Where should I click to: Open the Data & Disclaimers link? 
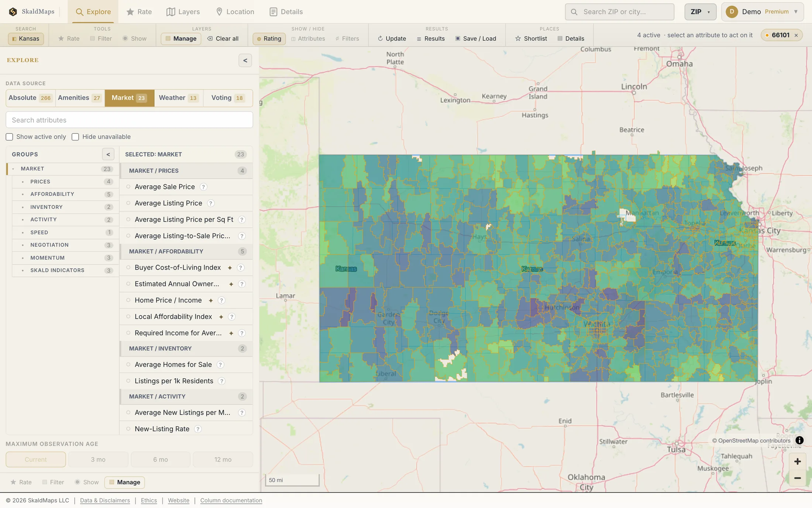click(105, 500)
